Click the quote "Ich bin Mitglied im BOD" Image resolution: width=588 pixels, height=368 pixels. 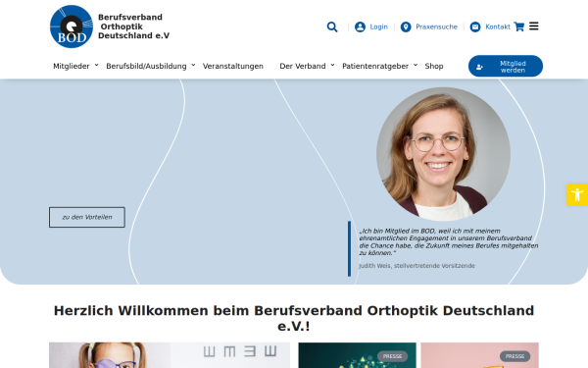pyautogui.click(x=449, y=241)
